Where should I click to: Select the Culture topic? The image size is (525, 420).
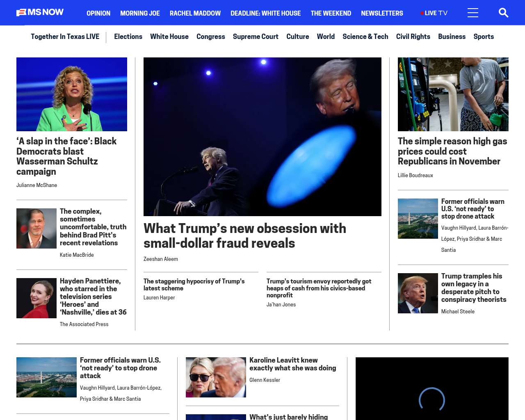(x=298, y=37)
